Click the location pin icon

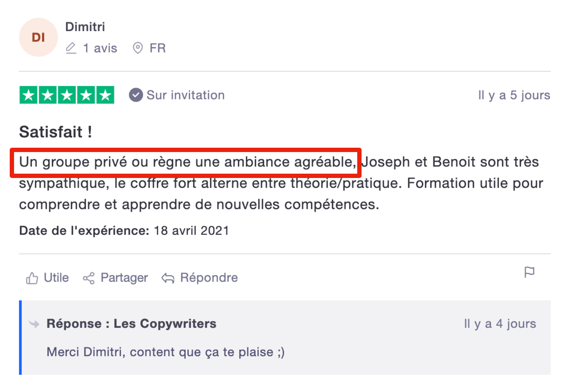pyautogui.click(x=138, y=48)
